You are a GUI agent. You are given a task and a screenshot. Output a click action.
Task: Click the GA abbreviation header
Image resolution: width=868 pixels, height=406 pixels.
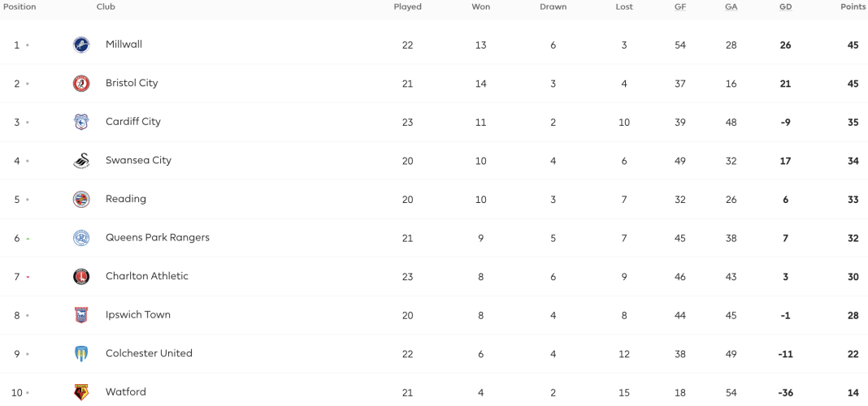tap(731, 7)
